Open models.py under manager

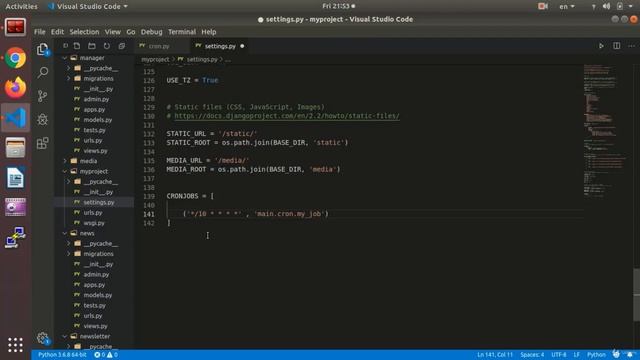pyautogui.click(x=98, y=120)
